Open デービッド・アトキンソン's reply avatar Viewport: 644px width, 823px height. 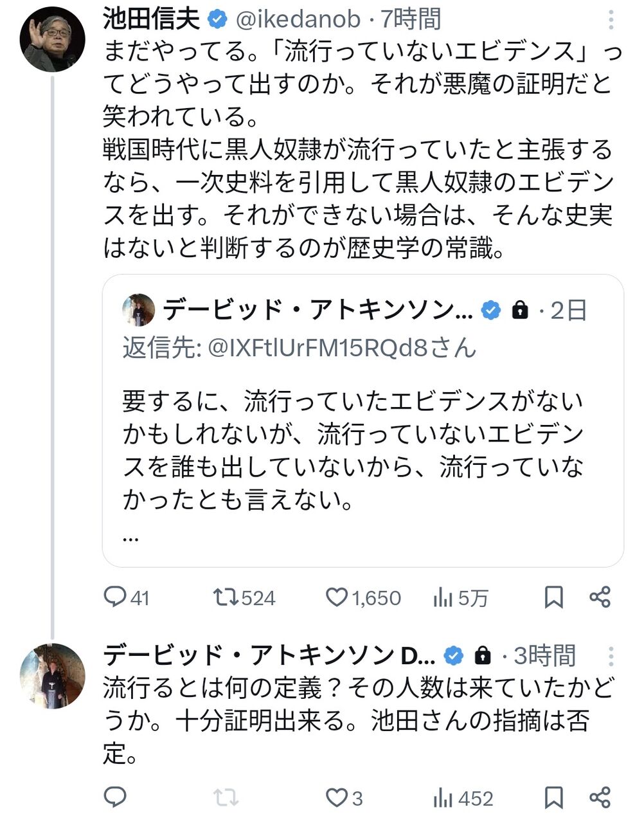tap(53, 676)
